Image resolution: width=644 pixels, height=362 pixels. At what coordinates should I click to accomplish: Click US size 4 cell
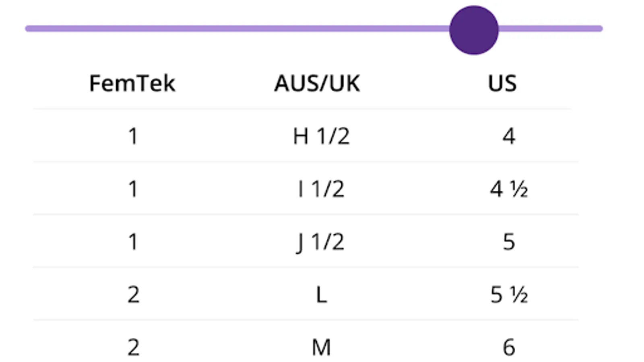pos(509,136)
